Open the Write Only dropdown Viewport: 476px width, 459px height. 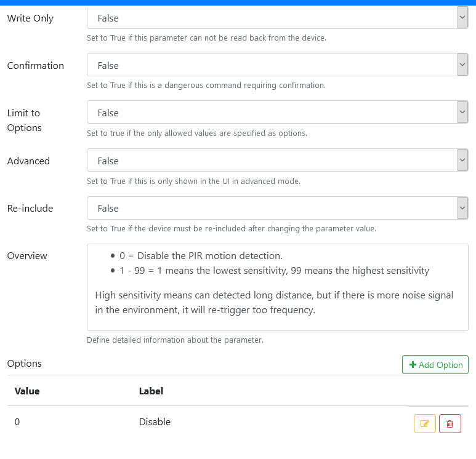click(x=277, y=18)
